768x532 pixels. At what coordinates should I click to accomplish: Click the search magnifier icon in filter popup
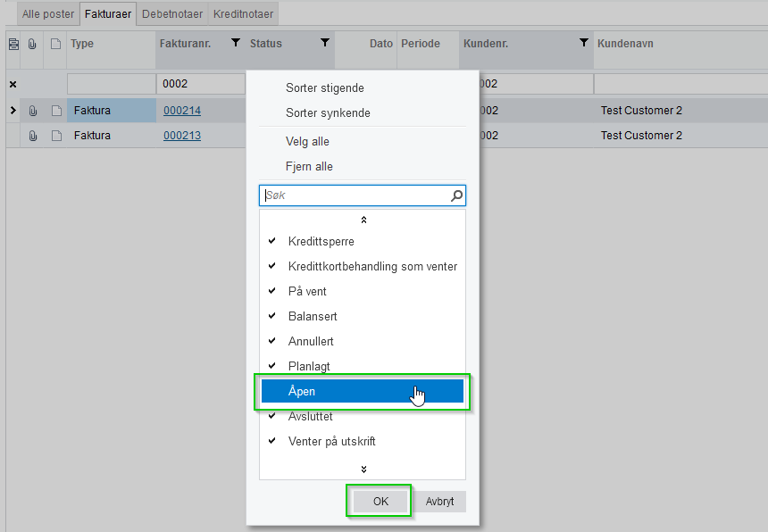point(456,195)
